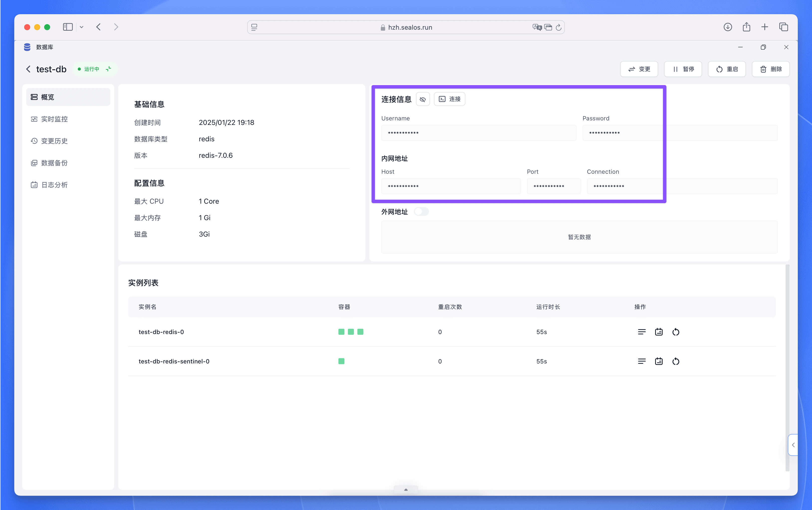
Task: Pause the database with 暂停
Action: pyautogui.click(x=683, y=69)
